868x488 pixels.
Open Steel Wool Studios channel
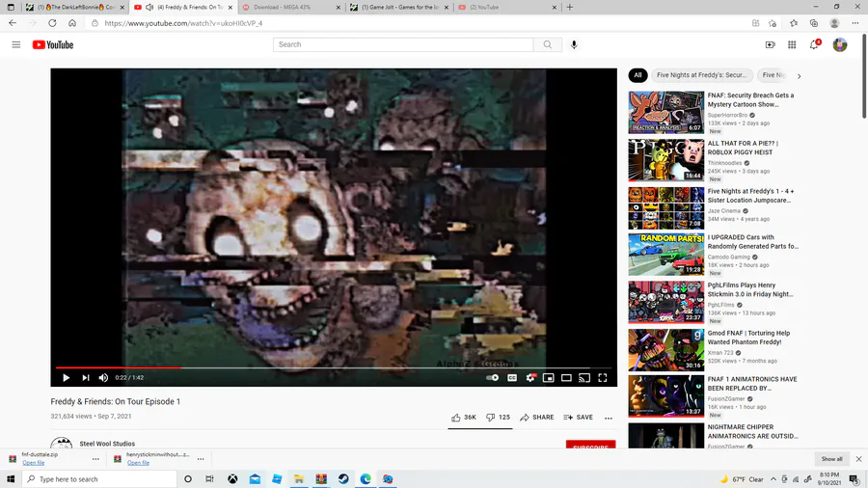pyautogui.click(x=107, y=444)
